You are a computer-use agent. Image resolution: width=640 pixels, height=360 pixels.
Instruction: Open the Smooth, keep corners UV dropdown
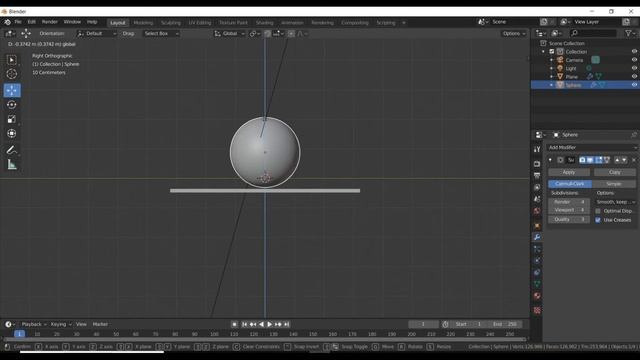[616, 202]
